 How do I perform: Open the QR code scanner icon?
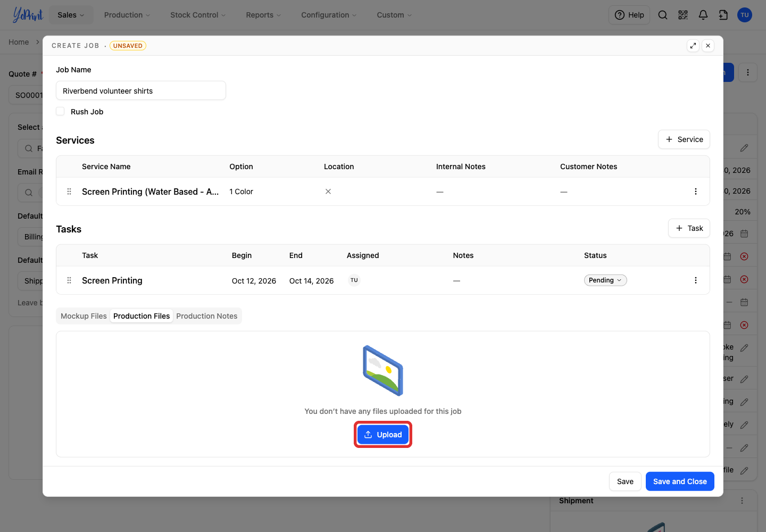coord(683,15)
